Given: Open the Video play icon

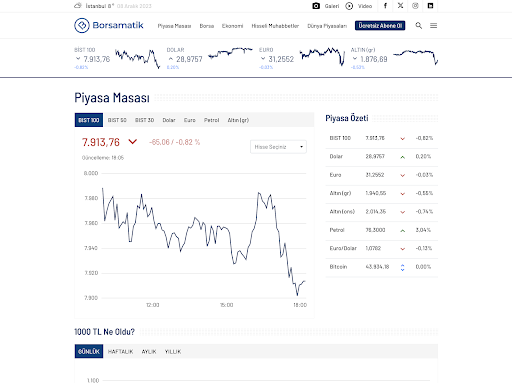Looking at the screenshot, I should 349,6.
